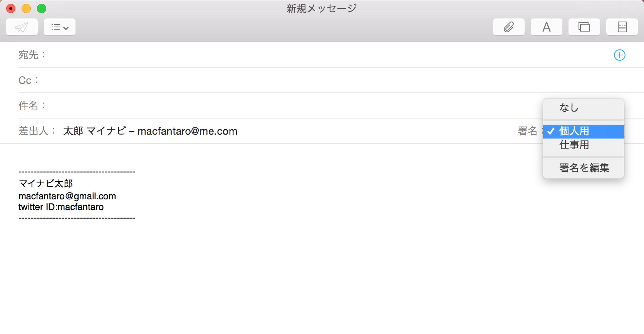Close the new message window
The height and width of the screenshot is (334, 644).
pyautogui.click(x=11, y=8)
